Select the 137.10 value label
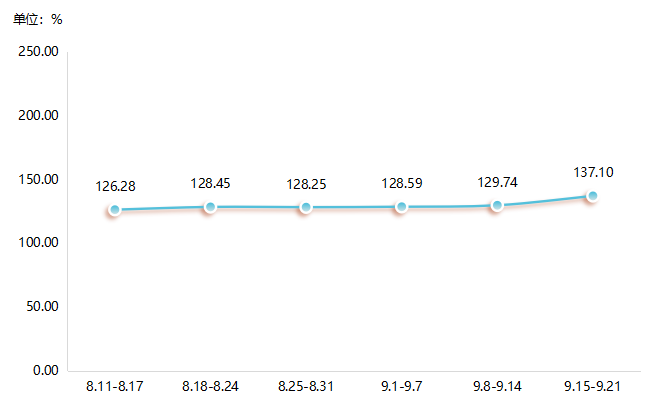Screen dimensions: 653x408 pos(593,172)
